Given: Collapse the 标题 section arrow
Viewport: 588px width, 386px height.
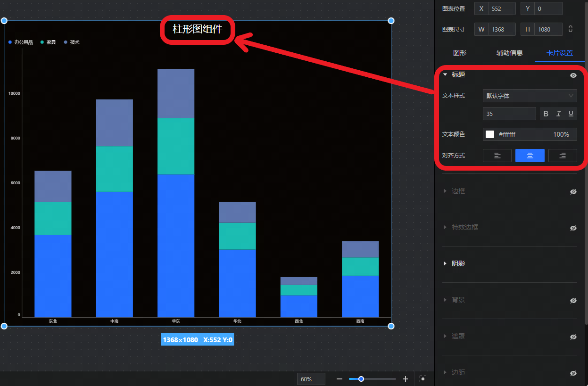Looking at the screenshot, I should pyautogui.click(x=445, y=74).
